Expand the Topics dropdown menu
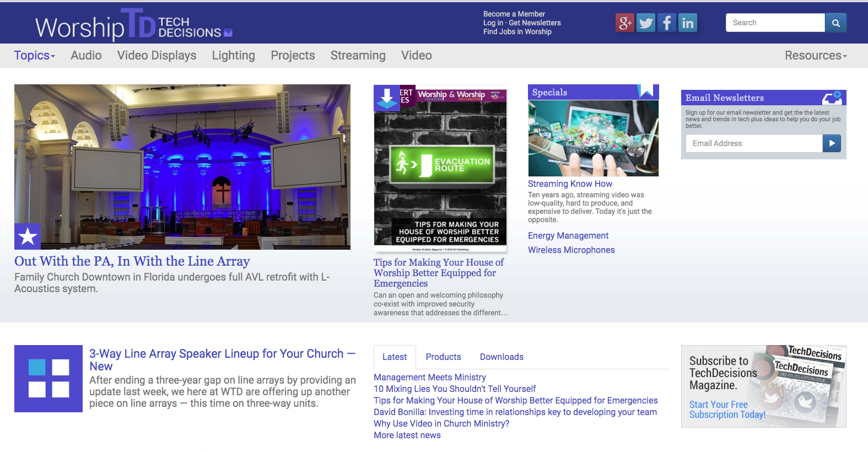 pyautogui.click(x=34, y=56)
